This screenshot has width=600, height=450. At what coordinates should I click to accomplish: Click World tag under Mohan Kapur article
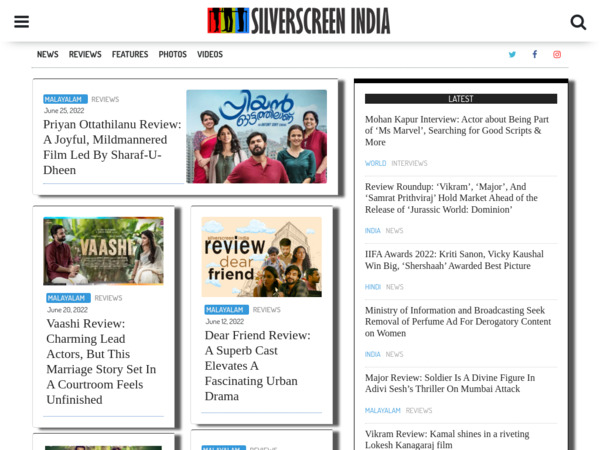pos(375,163)
